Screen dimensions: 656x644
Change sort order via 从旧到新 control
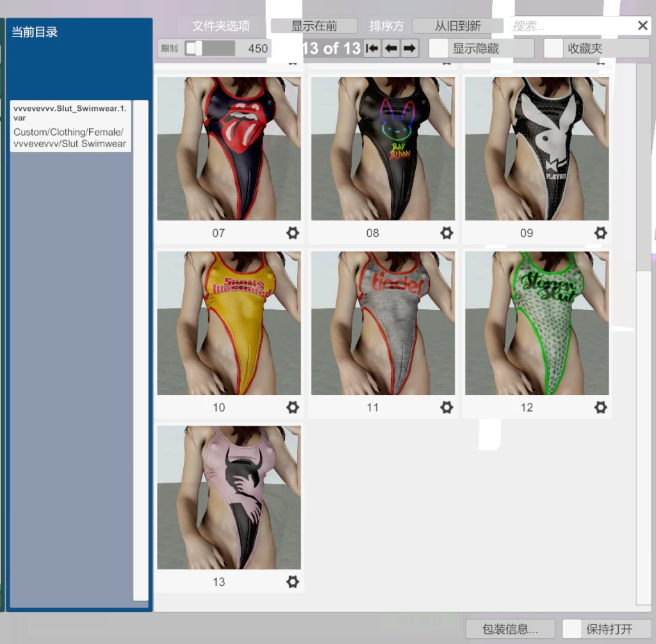click(458, 26)
